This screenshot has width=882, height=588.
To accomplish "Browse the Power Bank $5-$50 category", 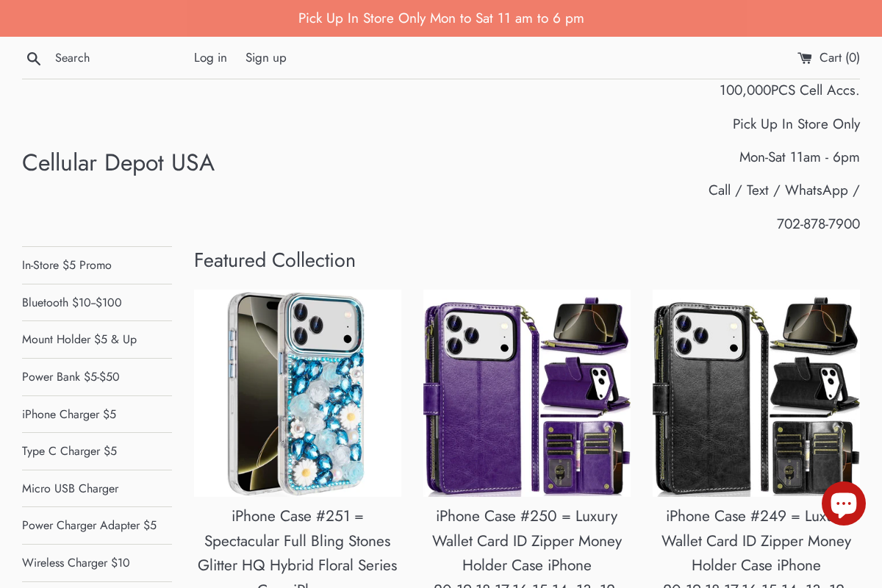I will [71, 376].
